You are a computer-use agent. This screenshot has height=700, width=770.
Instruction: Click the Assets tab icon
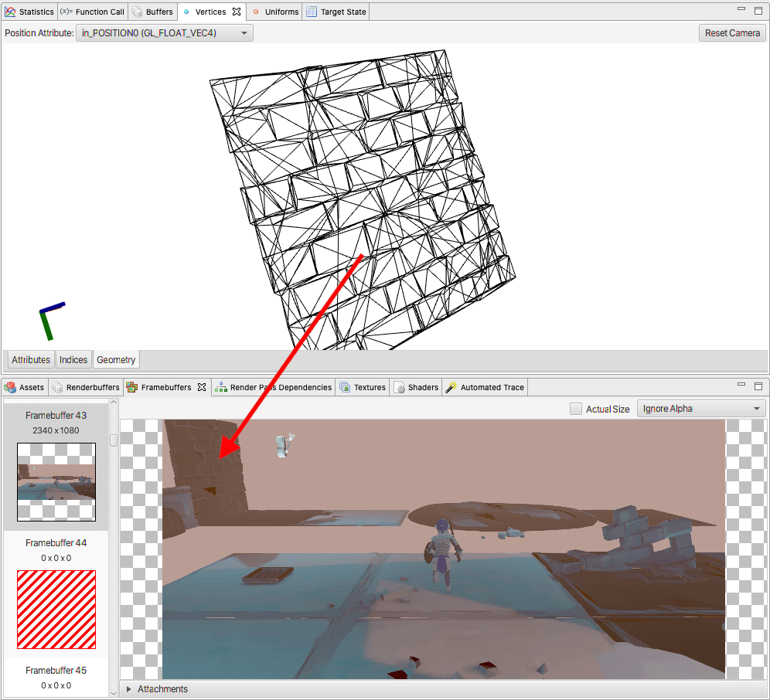tap(10, 387)
